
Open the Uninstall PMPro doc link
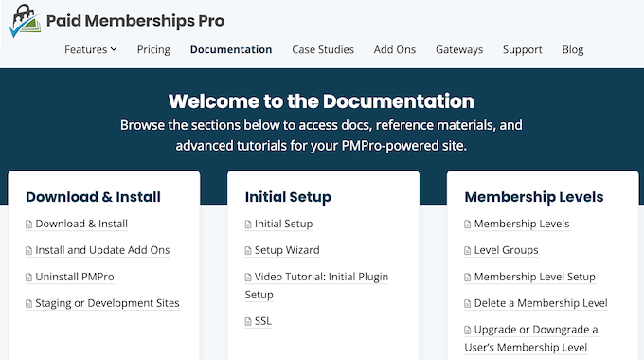click(74, 277)
